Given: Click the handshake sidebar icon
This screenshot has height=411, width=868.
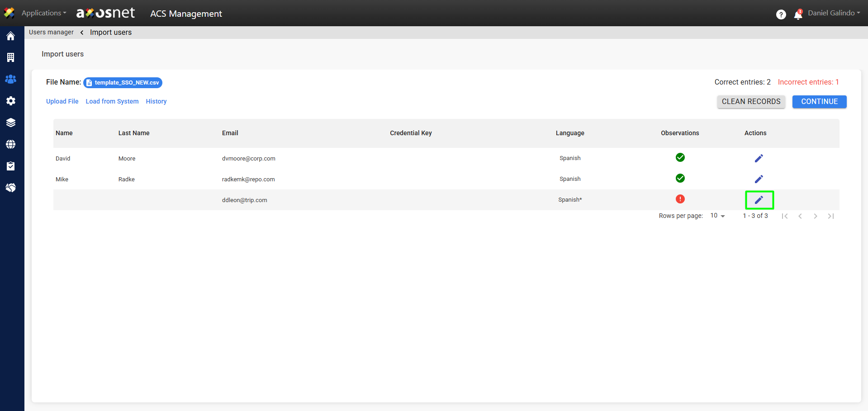Looking at the screenshot, I should 11,188.
